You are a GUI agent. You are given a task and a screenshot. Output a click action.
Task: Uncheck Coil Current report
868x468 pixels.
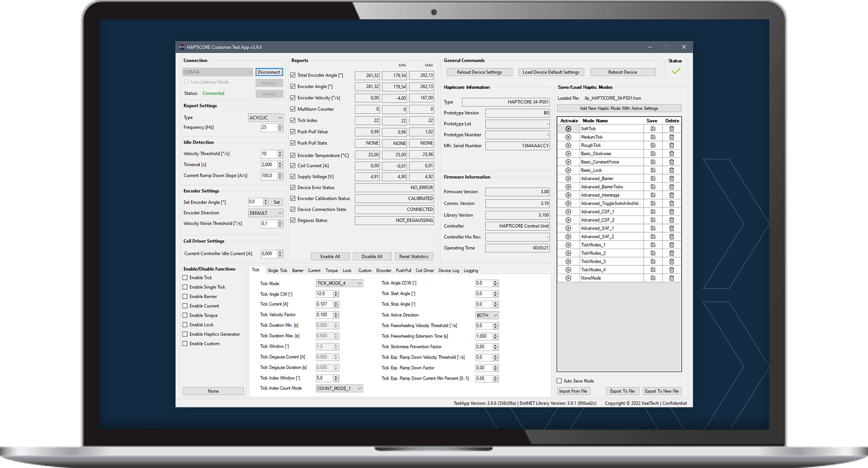pyautogui.click(x=293, y=166)
